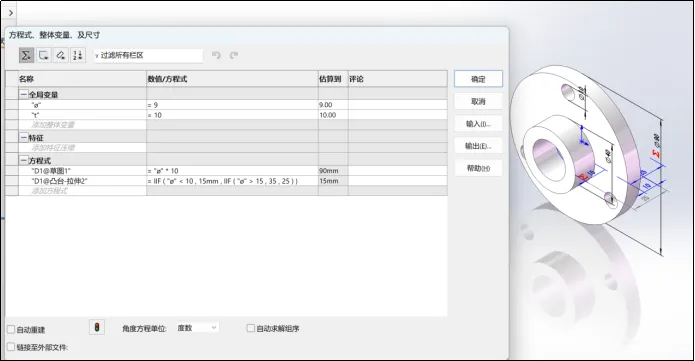Image resolution: width=695 pixels, height=361 pixels.
Task: Click the 输入(I)... button
Action: coord(478,124)
